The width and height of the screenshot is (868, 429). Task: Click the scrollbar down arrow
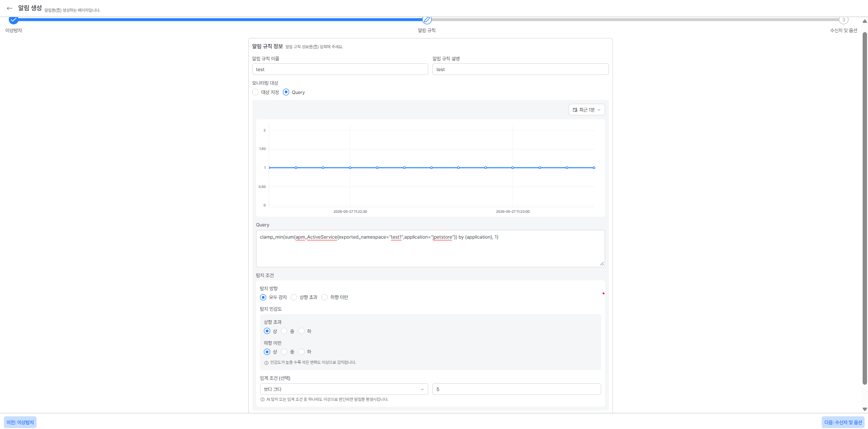pos(865,410)
